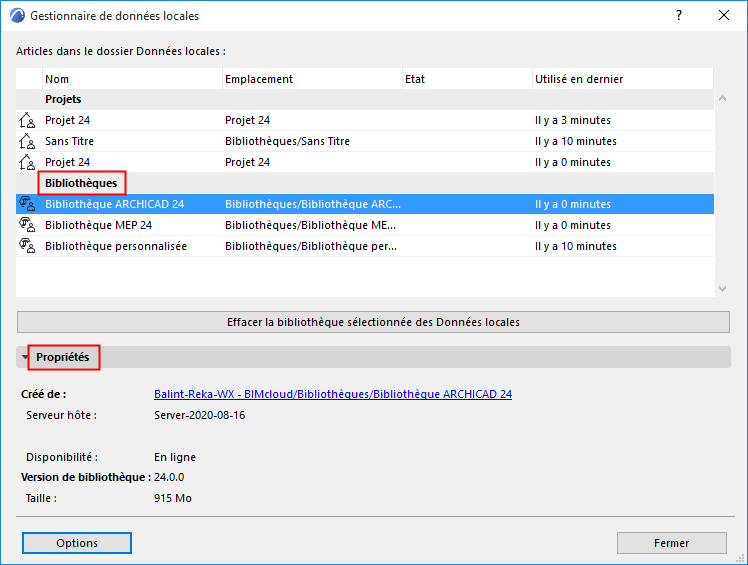Open help with the question mark button
748x565 pixels.
pyautogui.click(x=679, y=15)
